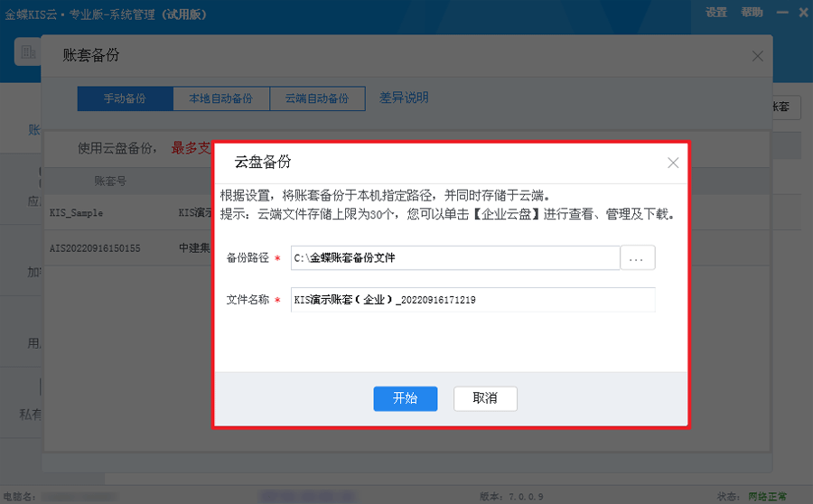
Task: Click the 开始 button in cloud backup dialog
Action: [x=405, y=398]
